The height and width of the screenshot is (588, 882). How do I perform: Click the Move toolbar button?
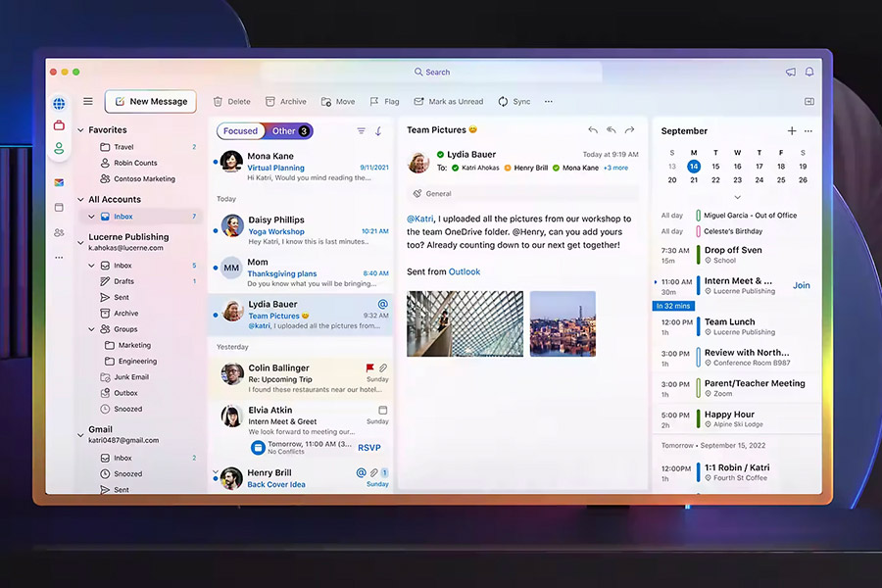(x=337, y=102)
